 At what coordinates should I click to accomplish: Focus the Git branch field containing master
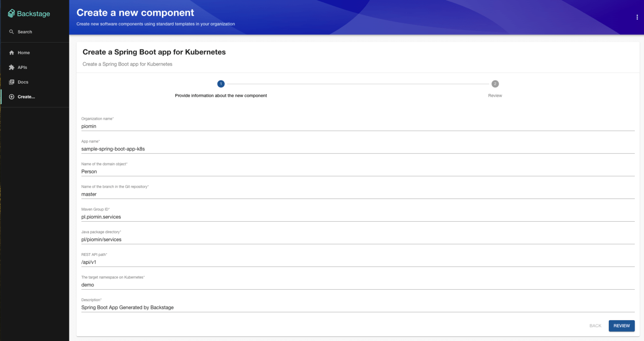click(x=358, y=194)
